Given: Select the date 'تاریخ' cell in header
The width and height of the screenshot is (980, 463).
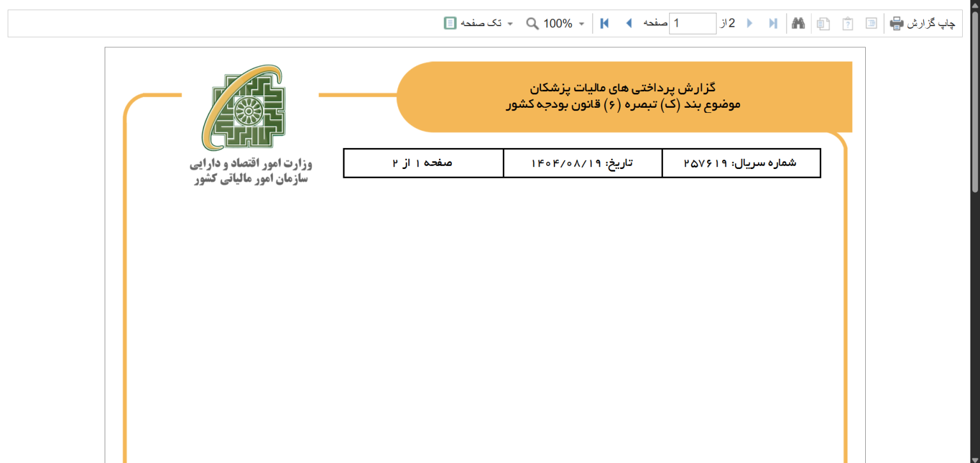Looking at the screenshot, I should click(582, 163).
